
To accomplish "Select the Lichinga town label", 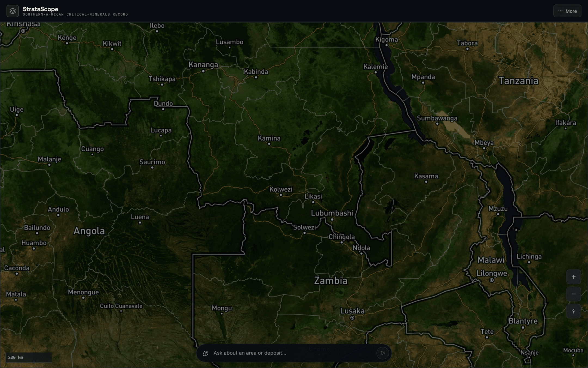I will pyautogui.click(x=529, y=257).
